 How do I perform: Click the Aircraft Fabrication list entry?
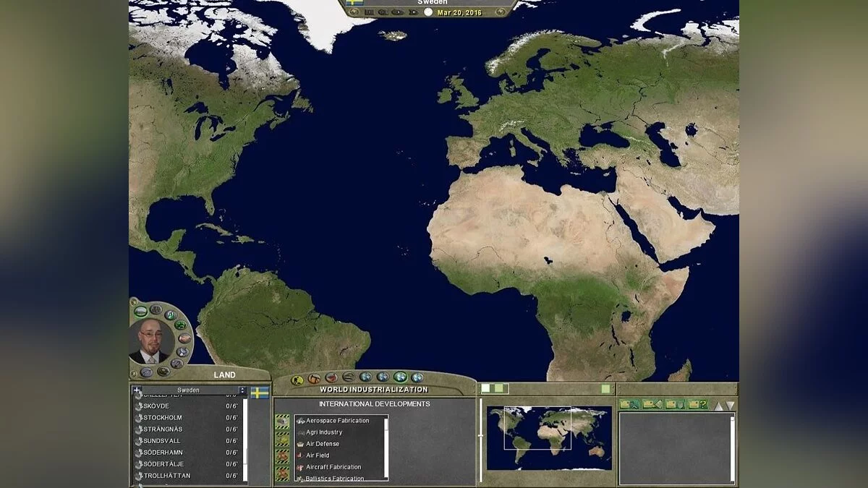(334, 467)
